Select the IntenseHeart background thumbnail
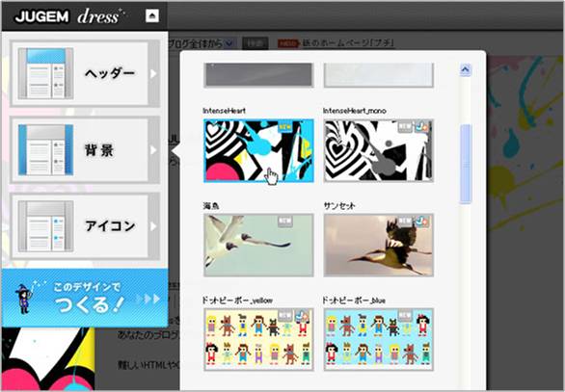 click(258, 150)
